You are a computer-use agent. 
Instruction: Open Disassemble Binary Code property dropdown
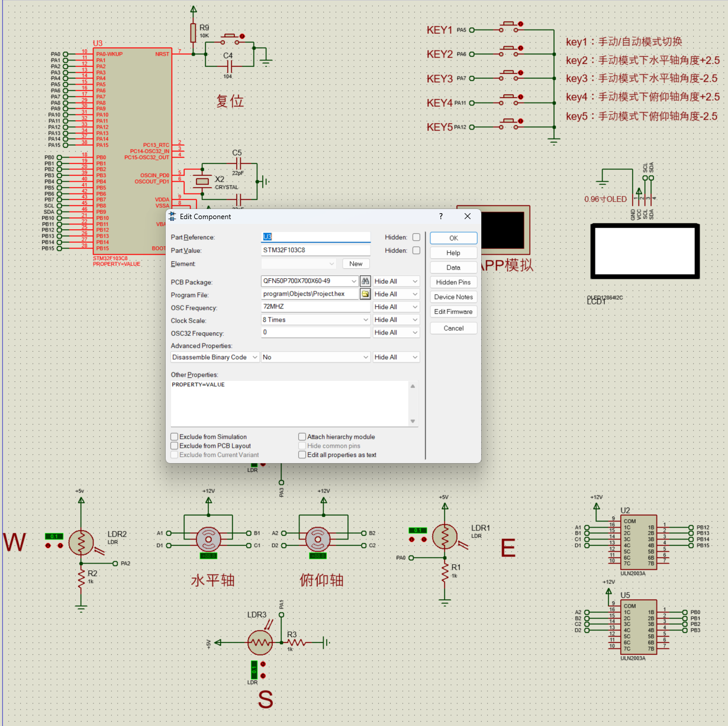point(215,357)
